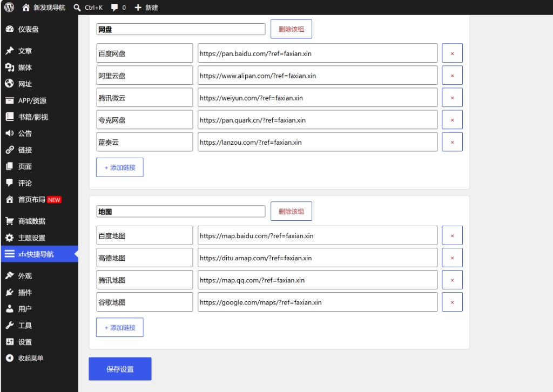The width and height of the screenshot is (553, 392).
Task: Add a link to the 网盘 group
Action: tap(120, 167)
